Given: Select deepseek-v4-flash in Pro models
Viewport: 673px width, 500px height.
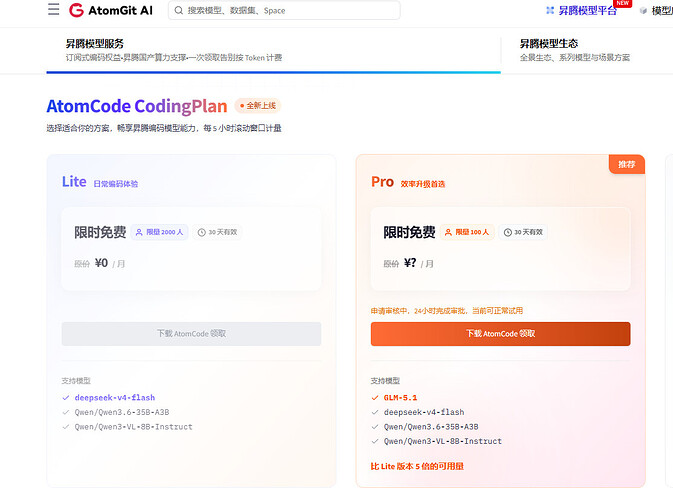Looking at the screenshot, I should coord(424,412).
